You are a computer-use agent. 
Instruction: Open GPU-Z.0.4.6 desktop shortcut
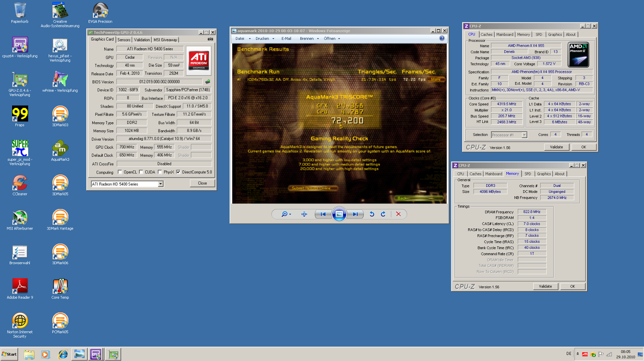pos(20,84)
